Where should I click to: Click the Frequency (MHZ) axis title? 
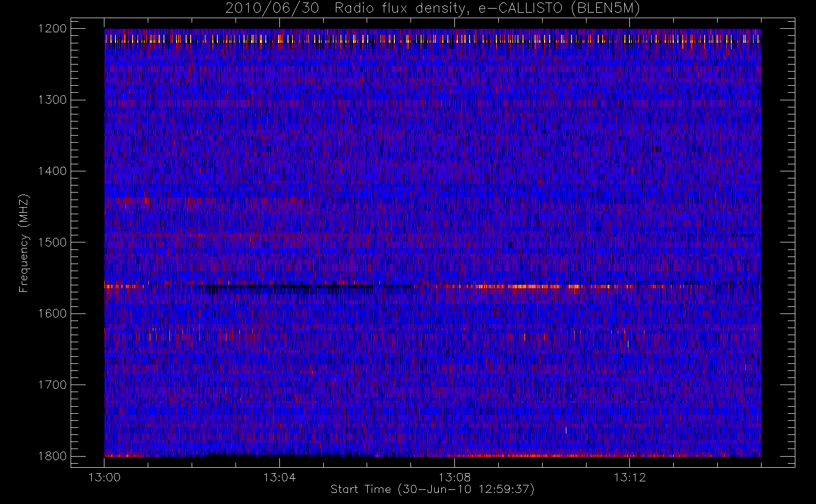pyautogui.click(x=24, y=243)
